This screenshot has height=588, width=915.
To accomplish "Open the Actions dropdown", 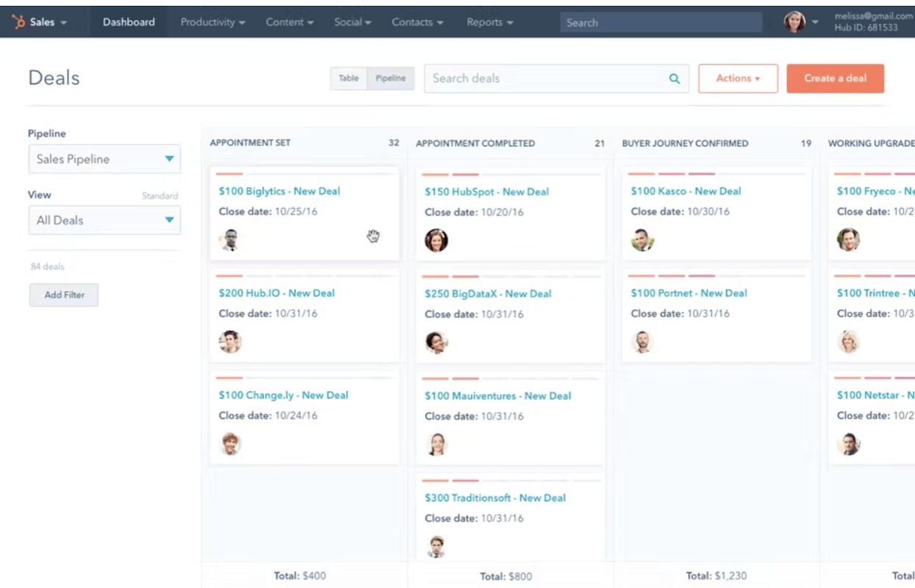I will point(738,78).
